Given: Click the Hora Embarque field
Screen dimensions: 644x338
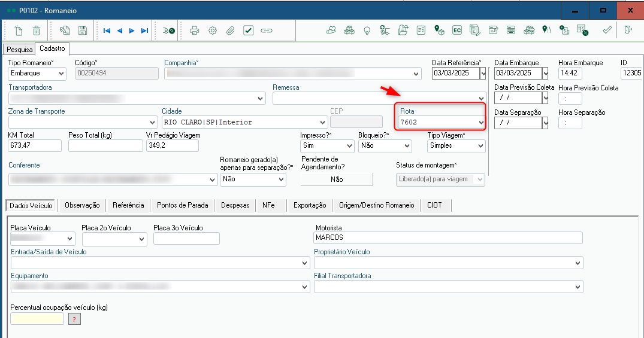Looking at the screenshot, I should click(x=570, y=74).
